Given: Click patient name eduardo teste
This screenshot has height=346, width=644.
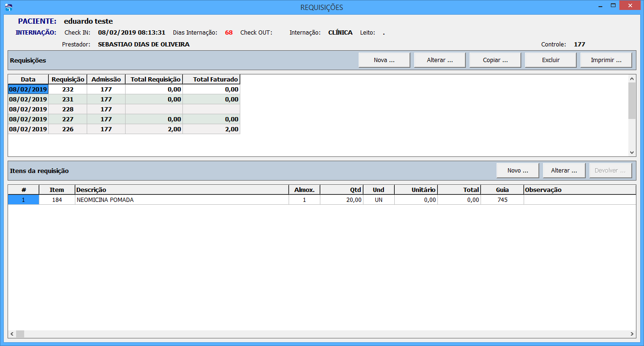Looking at the screenshot, I should tap(88, 21).
